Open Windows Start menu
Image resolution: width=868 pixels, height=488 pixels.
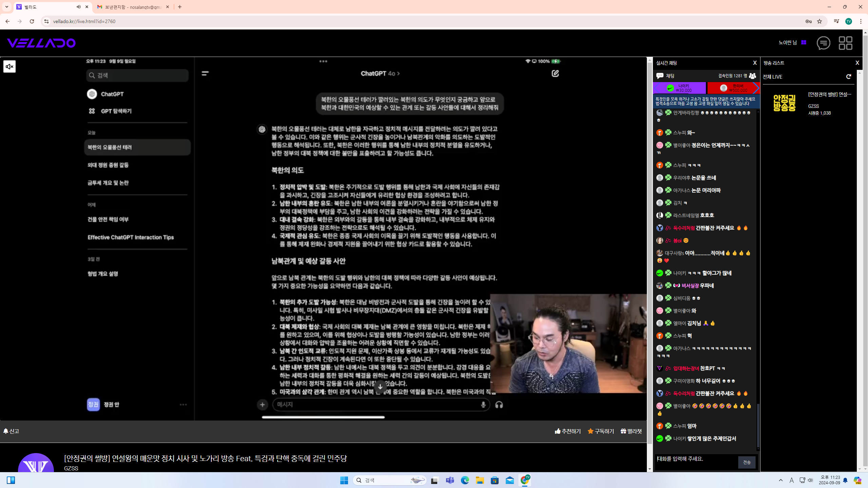(x=344, y=480)
